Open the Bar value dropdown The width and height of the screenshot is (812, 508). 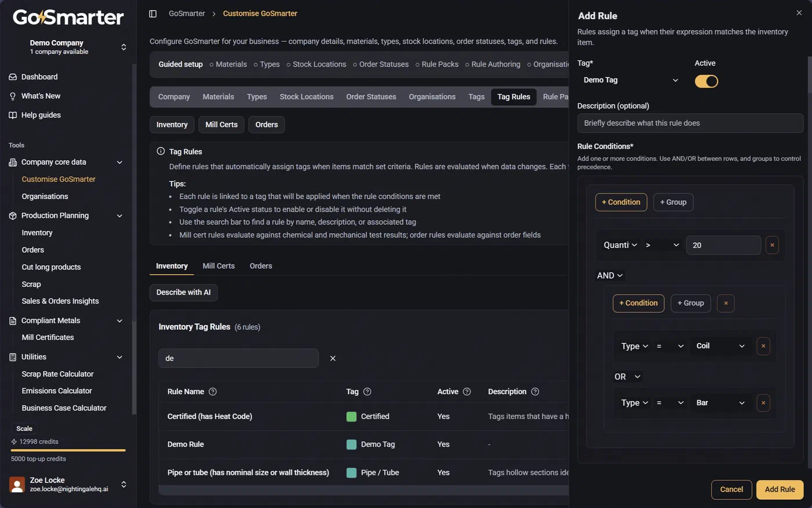(x=720, y=403)
